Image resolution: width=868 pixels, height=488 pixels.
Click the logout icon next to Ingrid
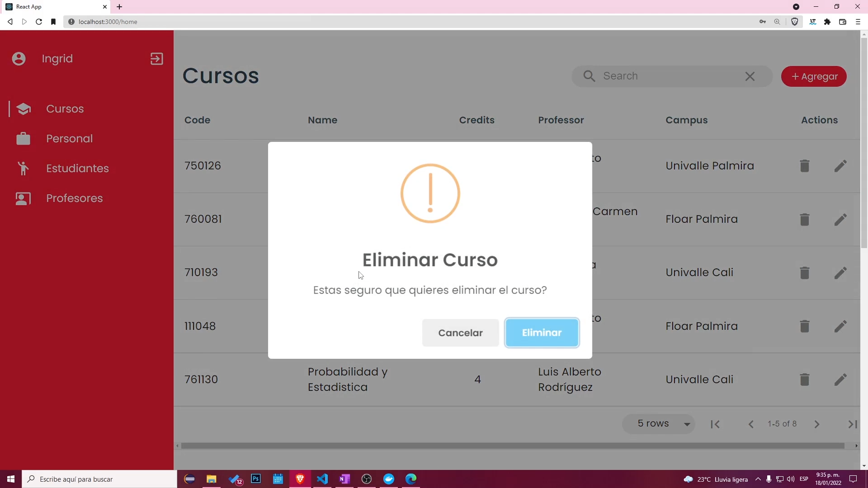(156, 59)
